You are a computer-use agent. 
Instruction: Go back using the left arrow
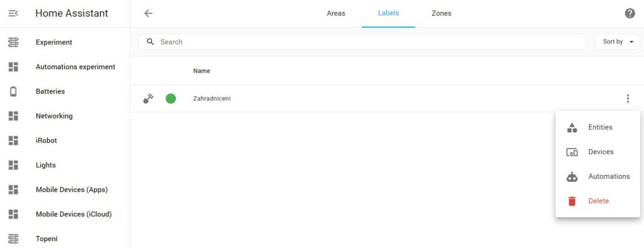[x=148, y=13]
